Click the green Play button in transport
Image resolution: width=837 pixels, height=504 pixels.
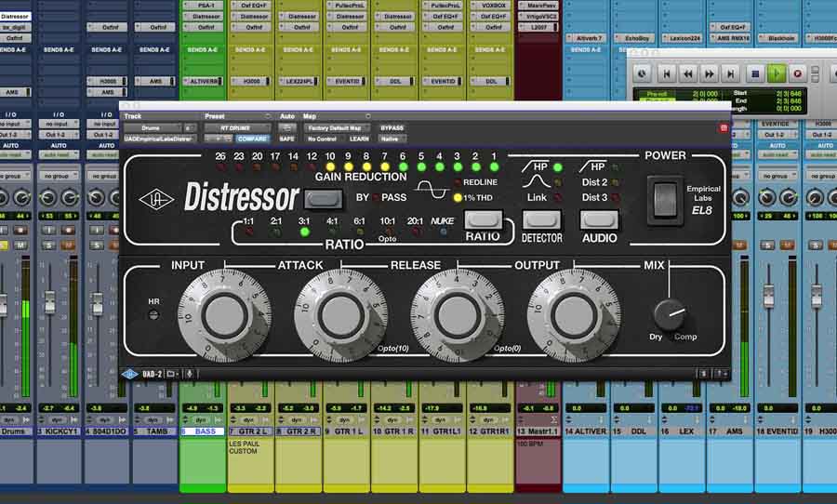776,73
